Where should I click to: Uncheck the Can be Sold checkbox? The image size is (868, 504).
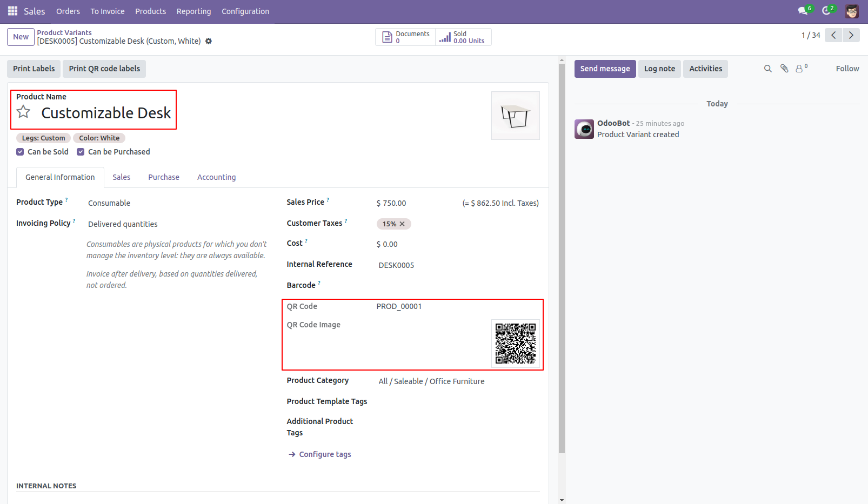pos(19,152)
